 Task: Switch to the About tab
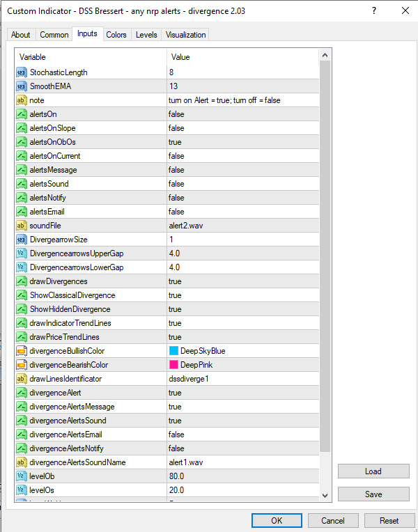coord(21,35)
